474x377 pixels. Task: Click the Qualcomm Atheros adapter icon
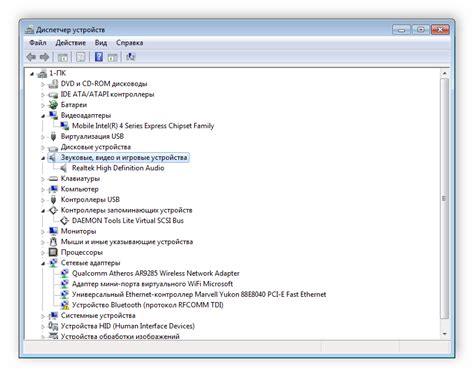coord(64,273)
